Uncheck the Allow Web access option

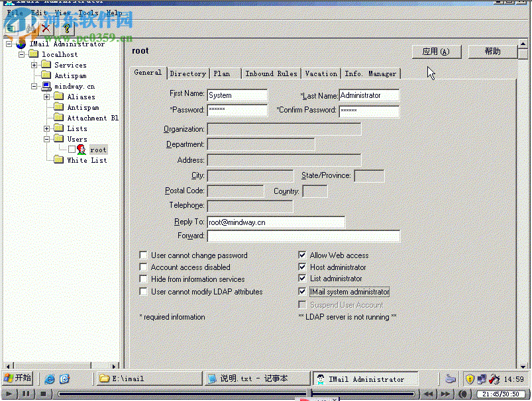302,255
